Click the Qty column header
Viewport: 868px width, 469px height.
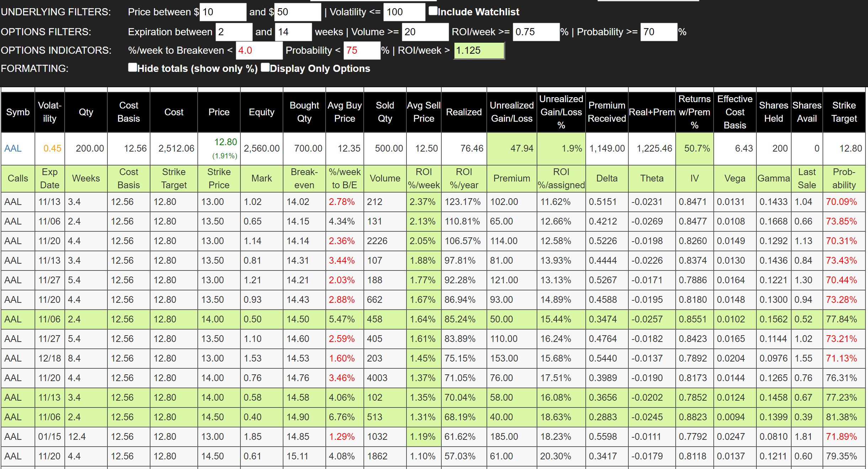click(86, 112)
